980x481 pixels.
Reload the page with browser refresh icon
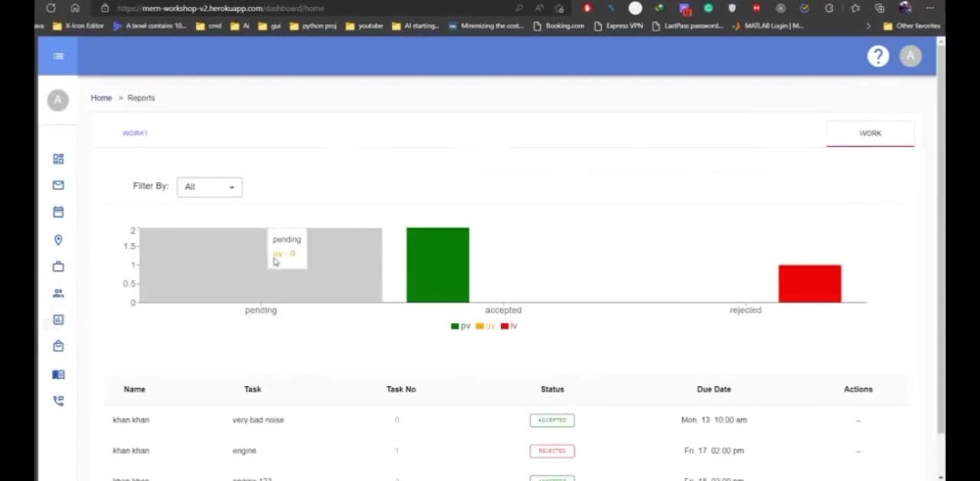51,8
